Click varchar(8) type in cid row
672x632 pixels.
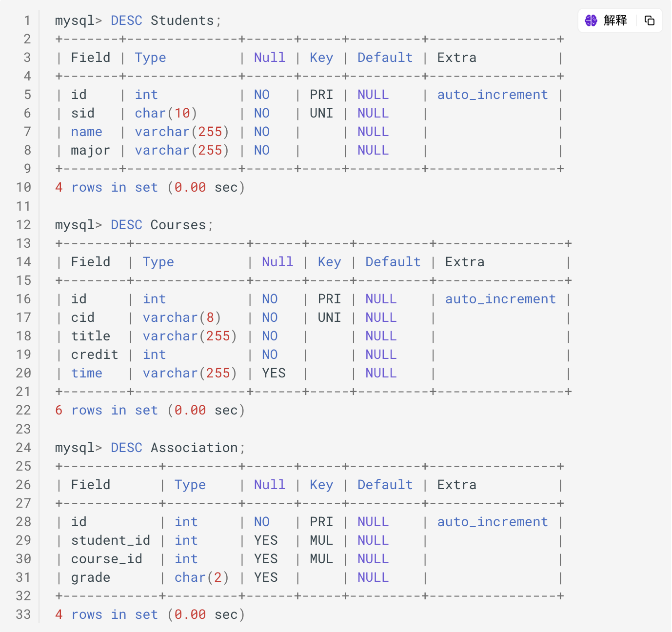(x=181, y=317)
